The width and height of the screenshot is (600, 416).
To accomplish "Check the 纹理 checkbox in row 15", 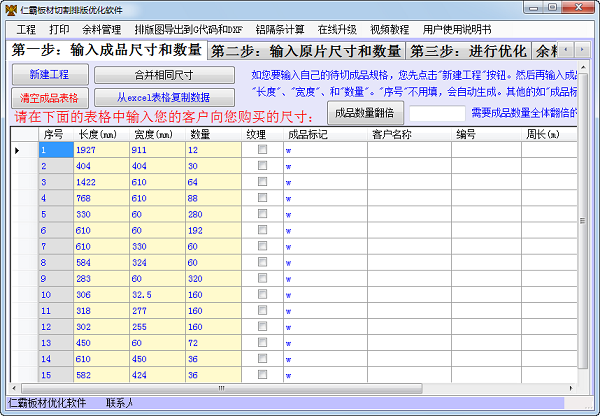I will pos(262,375).
